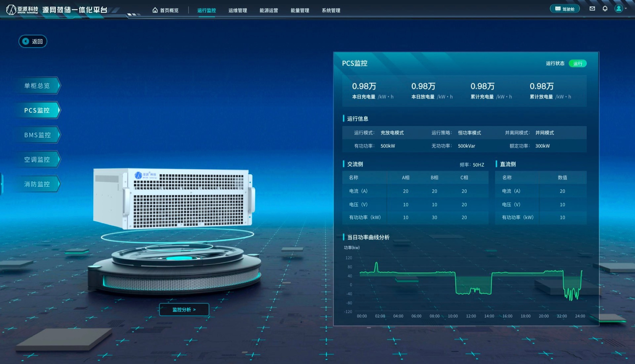
Task: Open the 驾驶舱 cockpit button
Action: (565, 9)
